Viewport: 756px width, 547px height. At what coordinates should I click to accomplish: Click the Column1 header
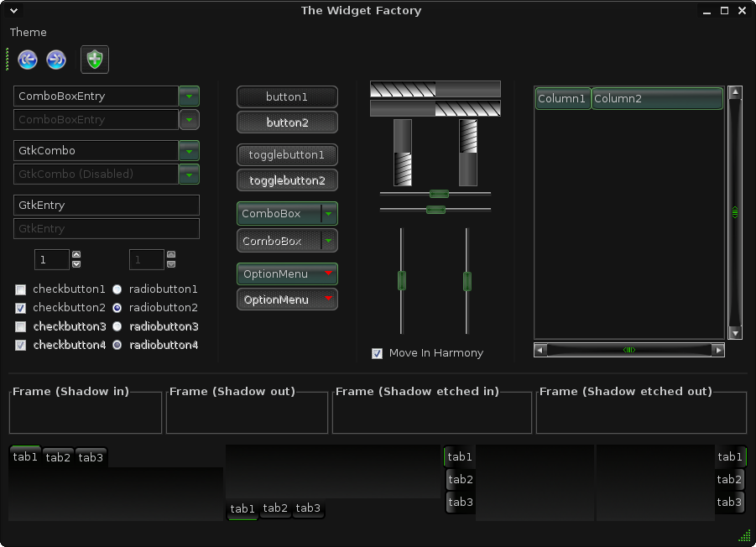(x=563, y=98)
